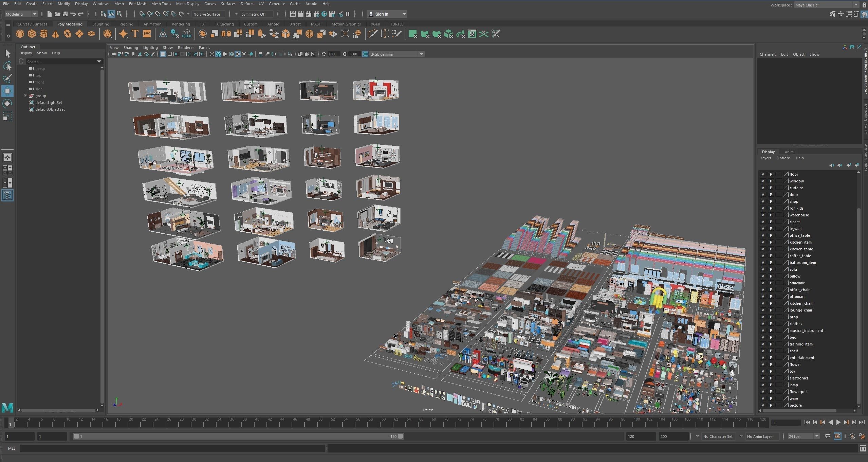Screen dimensions: 868x462
Task: Click the Sign In button
Action: [382, 14]
